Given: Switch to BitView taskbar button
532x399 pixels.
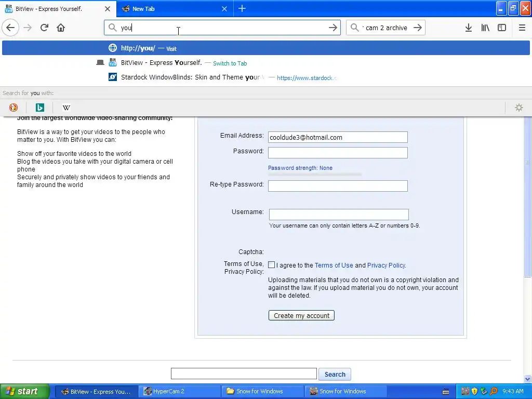Looking at the screenshot, I should [x=96, y=391].
